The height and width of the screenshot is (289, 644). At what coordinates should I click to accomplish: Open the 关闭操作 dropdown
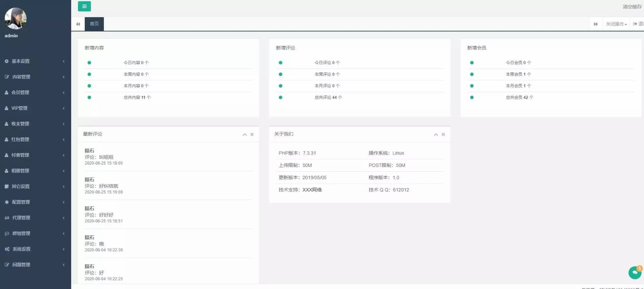pos(616,24)
